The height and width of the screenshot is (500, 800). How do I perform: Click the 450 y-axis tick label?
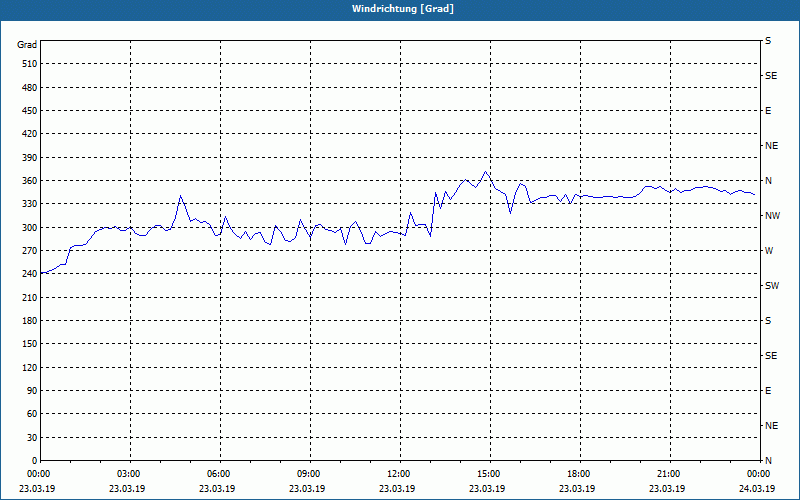(30, 111)
